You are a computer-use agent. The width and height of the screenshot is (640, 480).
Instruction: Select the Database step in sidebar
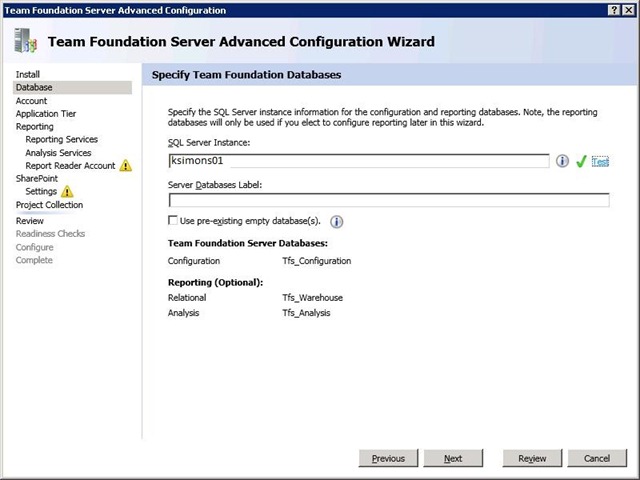pos(72,87)
